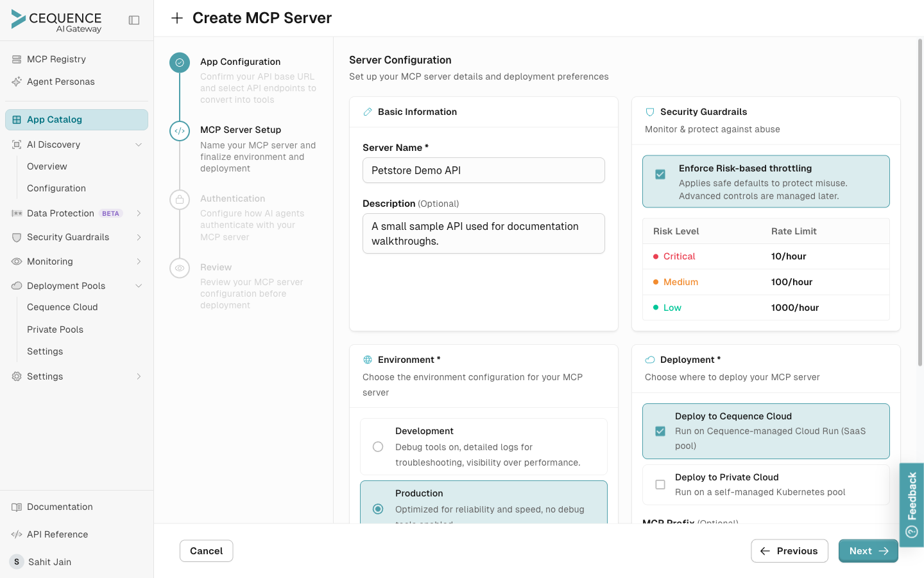The width and height of the screenshot is (924, 578).
Task: Click the Authentication step lock icon
Action: point(180,200)
